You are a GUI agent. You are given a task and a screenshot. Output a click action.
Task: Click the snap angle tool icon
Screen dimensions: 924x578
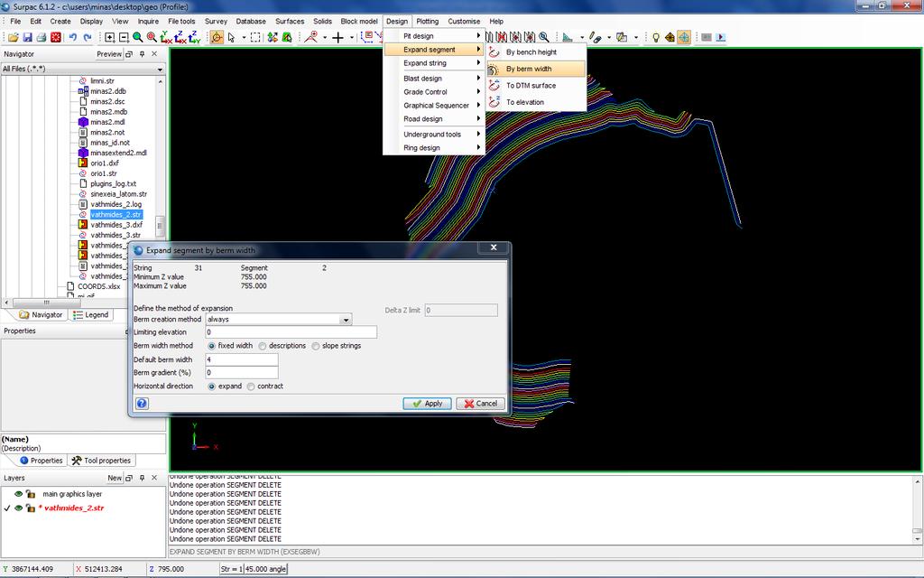311,37
